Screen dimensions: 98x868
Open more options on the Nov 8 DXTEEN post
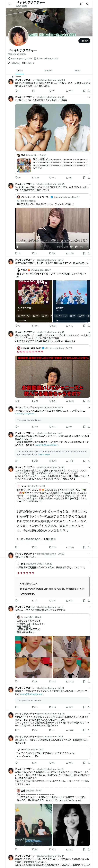coord(89,260)
